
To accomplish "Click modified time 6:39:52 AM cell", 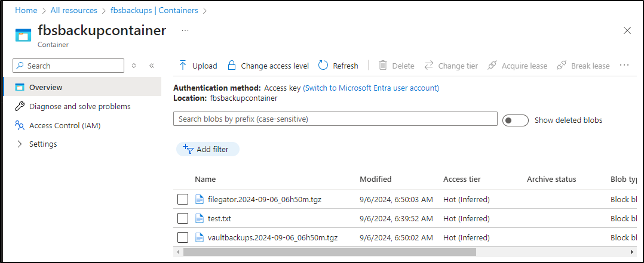I will tap(396, 219).
